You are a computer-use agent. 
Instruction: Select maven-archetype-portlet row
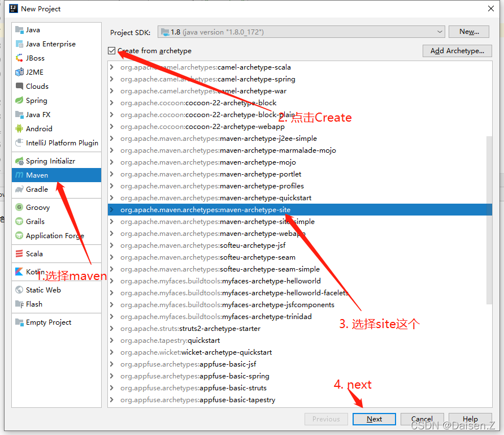tap(299, 174)
